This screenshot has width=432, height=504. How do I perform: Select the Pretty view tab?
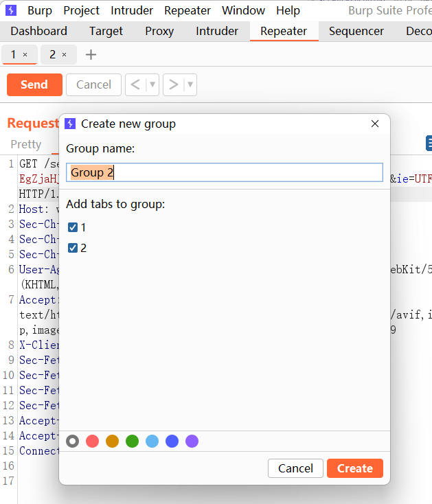pos(26,144)
